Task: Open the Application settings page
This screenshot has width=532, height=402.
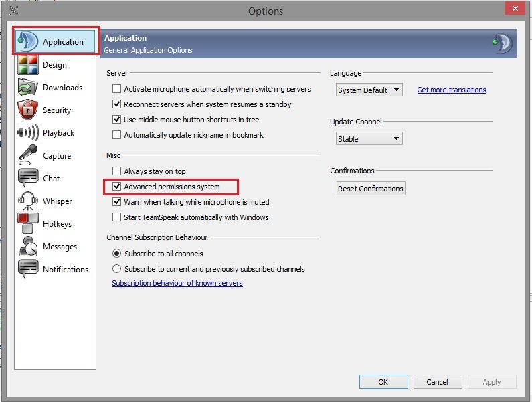Action: pyautogui.click(x=56, y=41)
